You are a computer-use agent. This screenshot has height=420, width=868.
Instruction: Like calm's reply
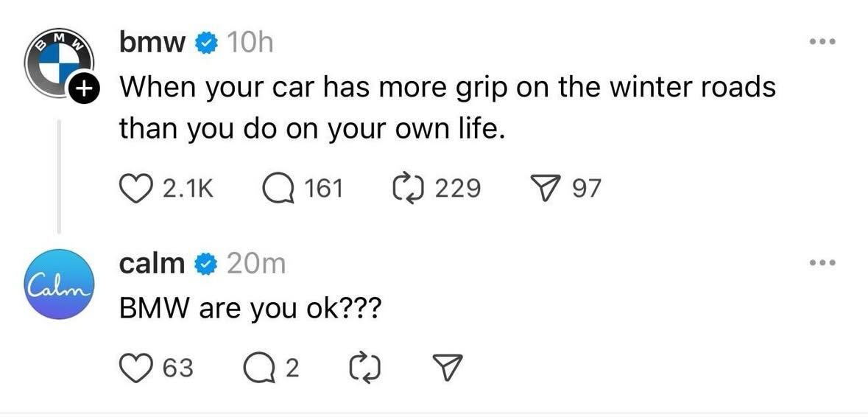point(134,366)
